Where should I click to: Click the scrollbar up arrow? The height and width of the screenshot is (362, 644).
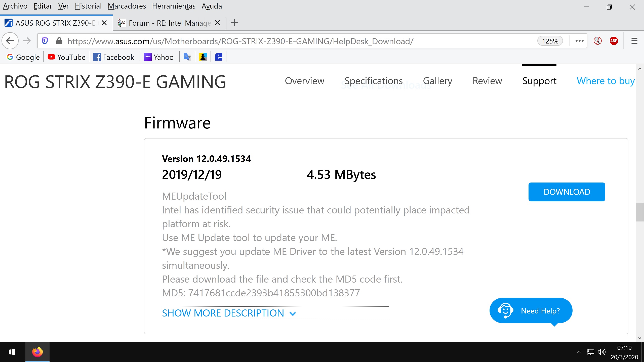point(640,69)
